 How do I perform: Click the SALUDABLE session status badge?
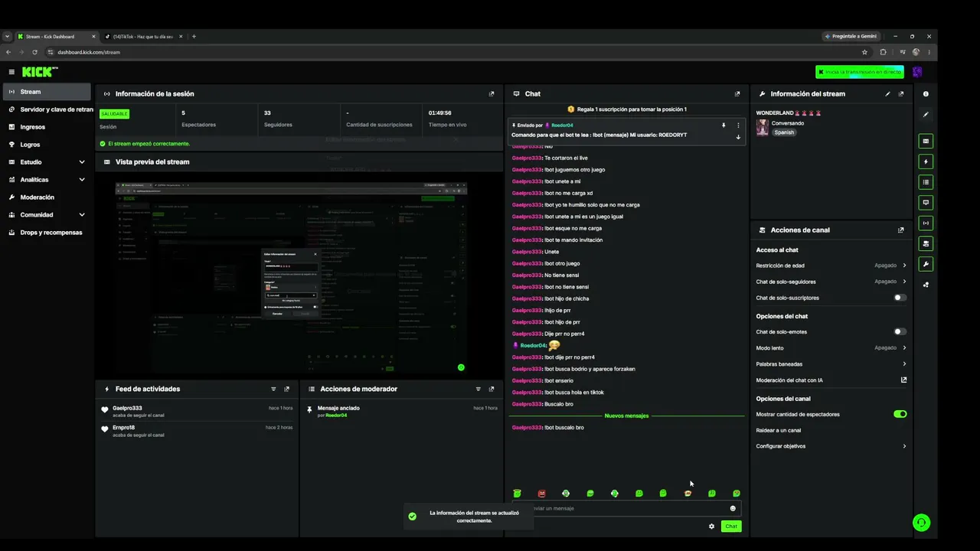114,113
